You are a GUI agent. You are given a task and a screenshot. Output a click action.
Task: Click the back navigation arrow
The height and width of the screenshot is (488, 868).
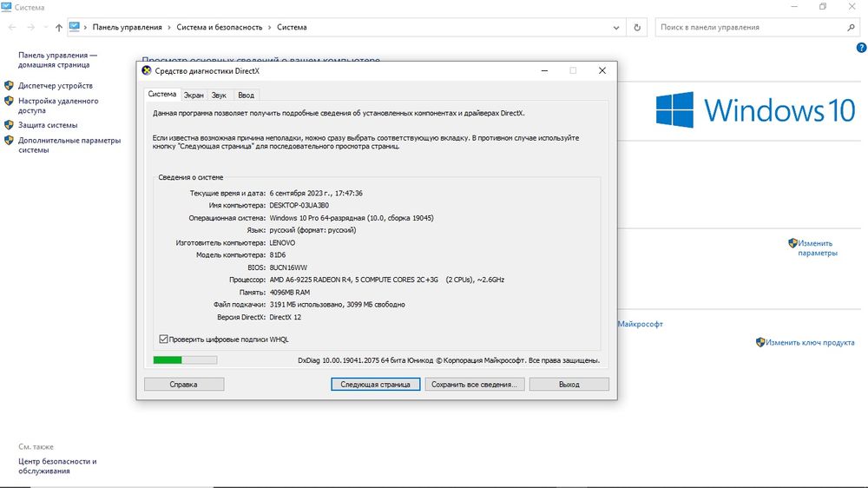[12, 27]
